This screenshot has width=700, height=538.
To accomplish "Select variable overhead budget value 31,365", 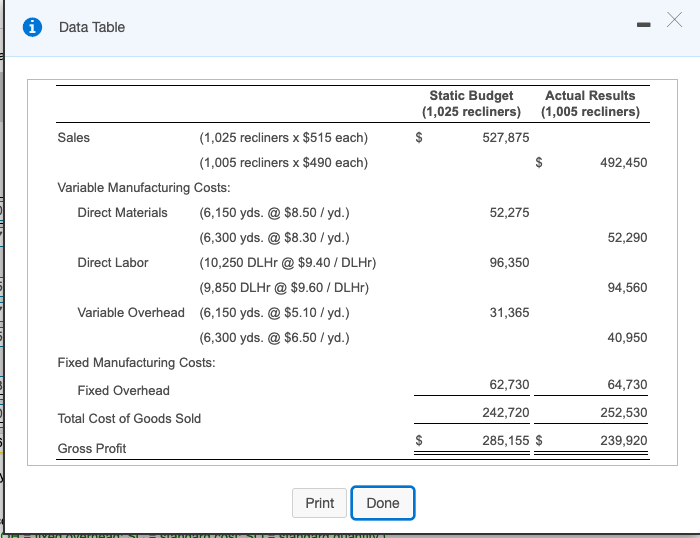I will pyautogui.click(x=509, y=313).
